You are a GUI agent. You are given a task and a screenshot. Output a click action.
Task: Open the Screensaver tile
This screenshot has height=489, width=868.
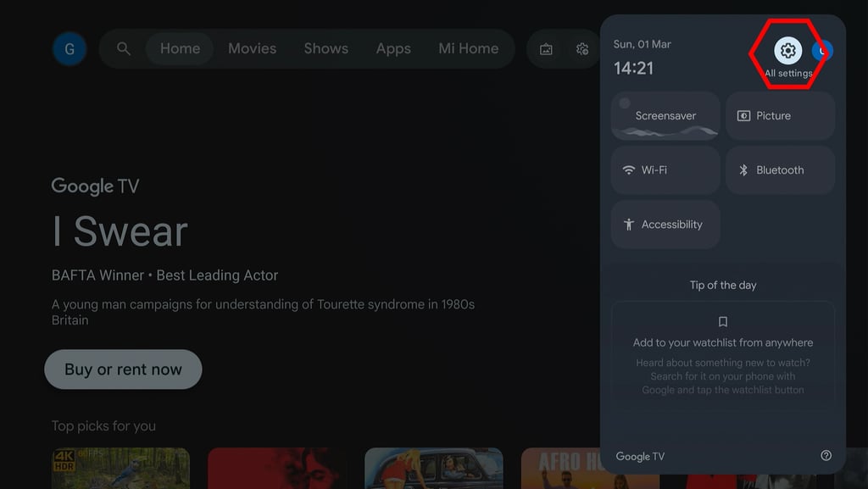[665, 115]
